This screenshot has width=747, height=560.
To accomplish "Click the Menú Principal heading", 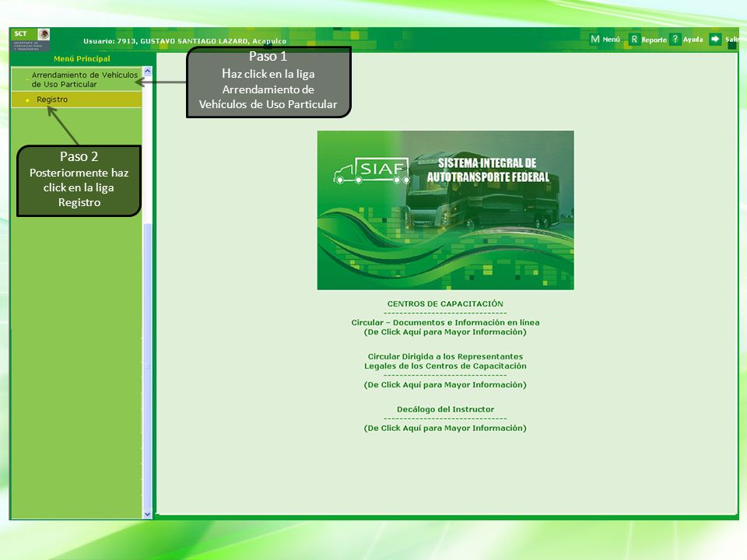I will (x=82, y=58).
